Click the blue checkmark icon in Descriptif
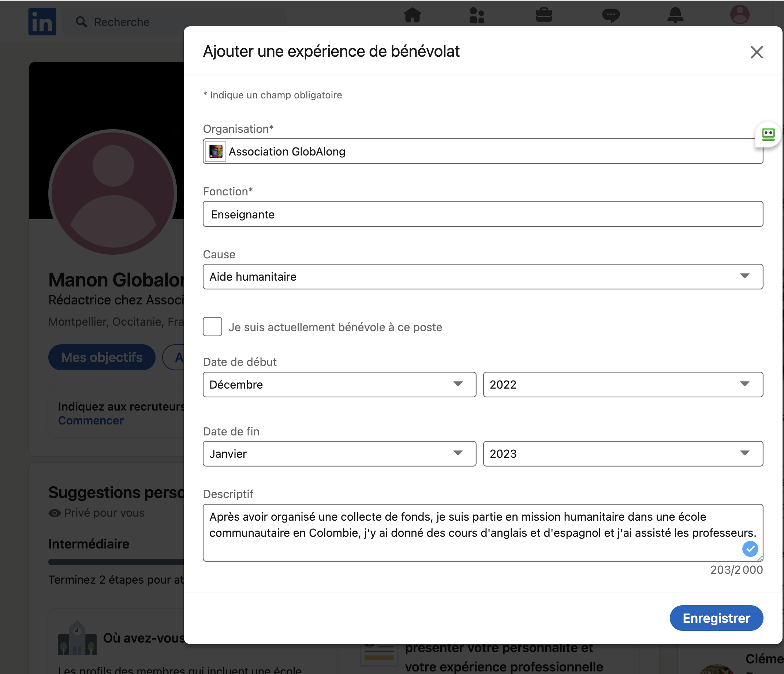The height and width of the screenshot is (674, 784). point(750,549)
